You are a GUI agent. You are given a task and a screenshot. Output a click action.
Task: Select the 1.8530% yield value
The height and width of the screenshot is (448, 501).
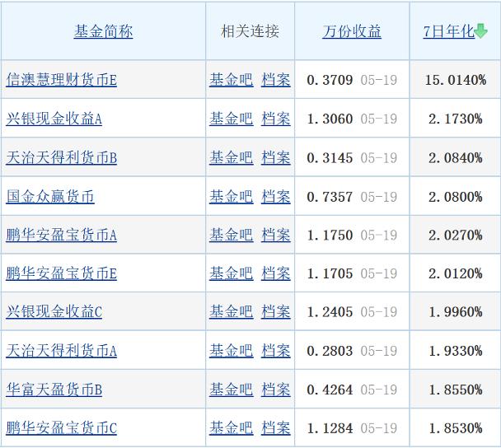click(x=456, y=428)
